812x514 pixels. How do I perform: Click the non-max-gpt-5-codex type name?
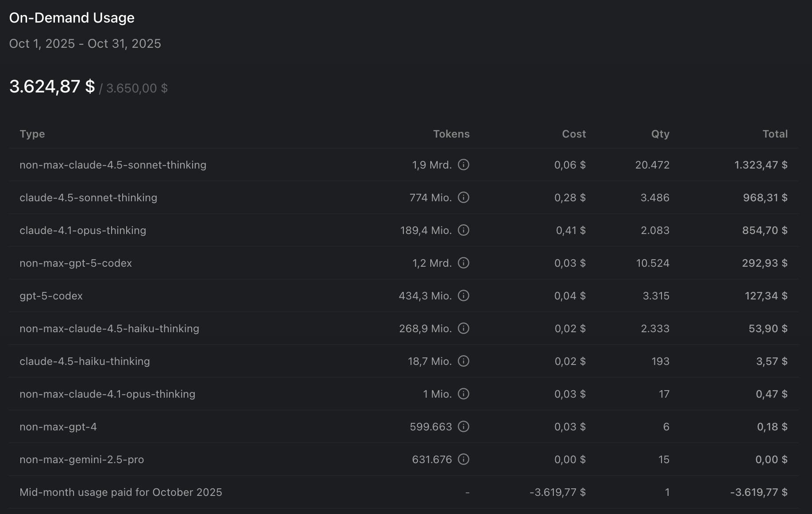76,263
